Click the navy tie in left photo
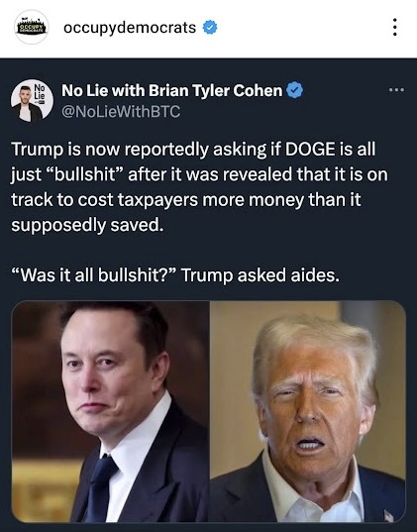Screen dimensions: 417x532 [100, 485]
